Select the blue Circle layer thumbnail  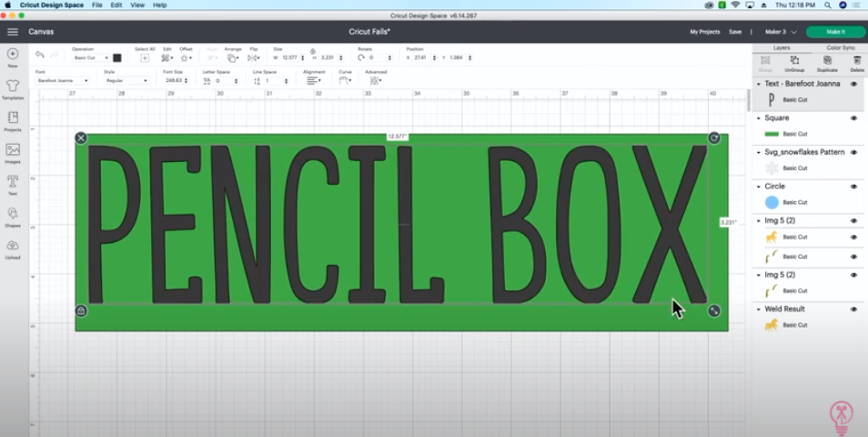click(x=772, y=202)
